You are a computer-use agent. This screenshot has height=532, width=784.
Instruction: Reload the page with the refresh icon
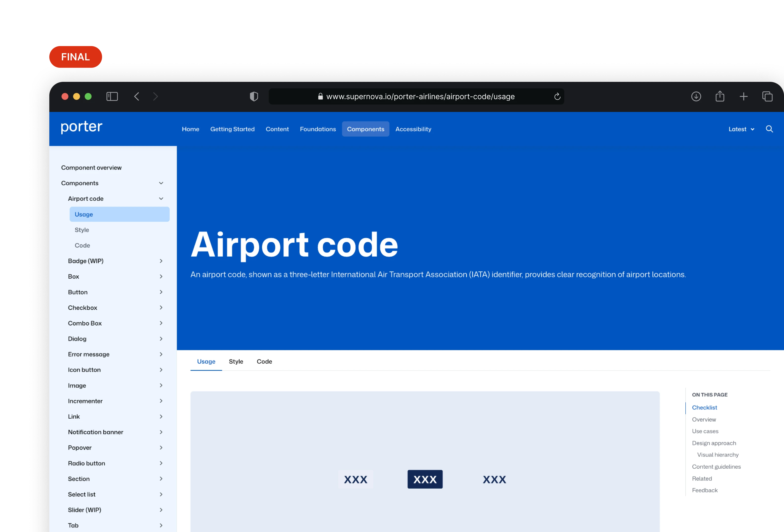pos(557,96)
